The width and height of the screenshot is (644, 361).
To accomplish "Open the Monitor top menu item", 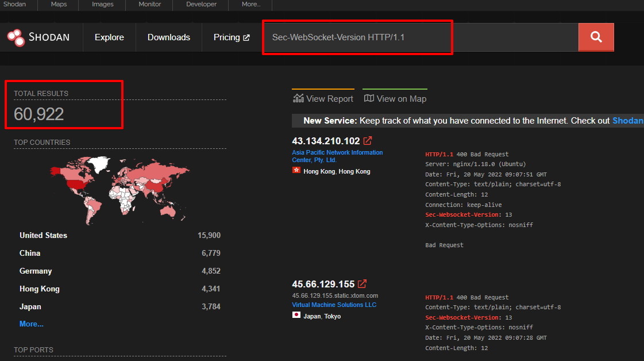I will [x=149, y=4].
